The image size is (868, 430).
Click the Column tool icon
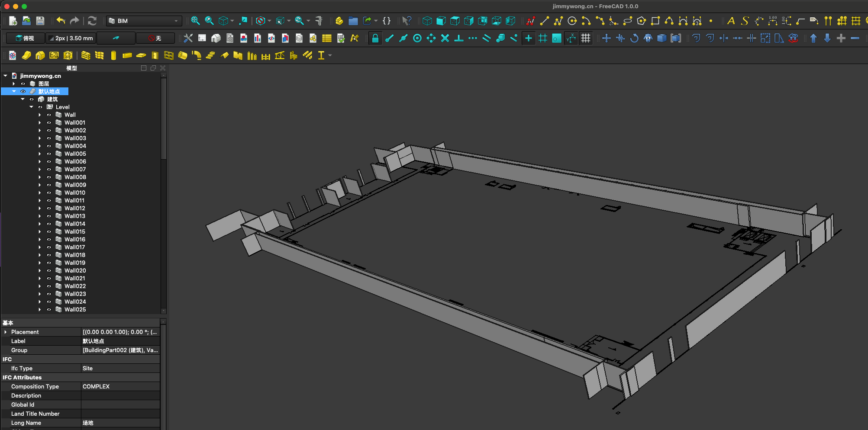pyautogui.click(x=113, y=55)
